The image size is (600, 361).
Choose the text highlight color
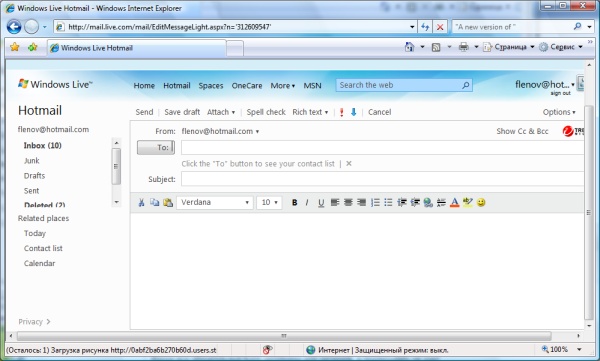pos(468,202)
